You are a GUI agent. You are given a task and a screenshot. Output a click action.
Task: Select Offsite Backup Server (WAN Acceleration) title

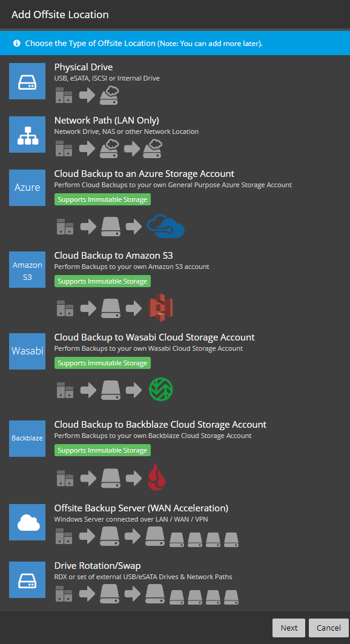(141, 508)
